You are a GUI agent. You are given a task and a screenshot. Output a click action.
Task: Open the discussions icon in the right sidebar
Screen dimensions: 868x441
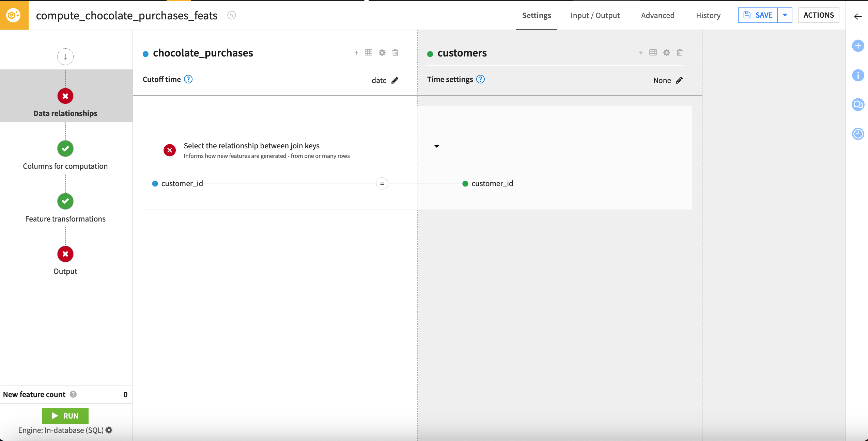pyautogui.click(x=858, y=104)
